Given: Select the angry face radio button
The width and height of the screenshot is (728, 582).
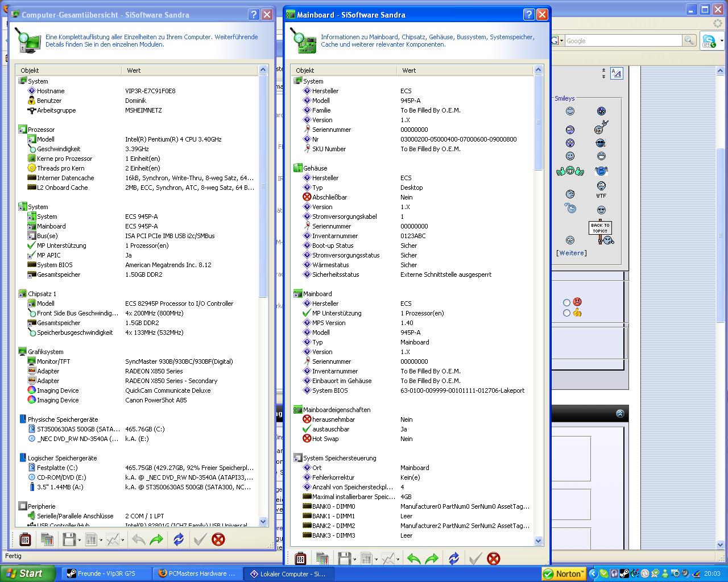Looking at the screenshot, I should pyautogui.click(x=566, y=302).
